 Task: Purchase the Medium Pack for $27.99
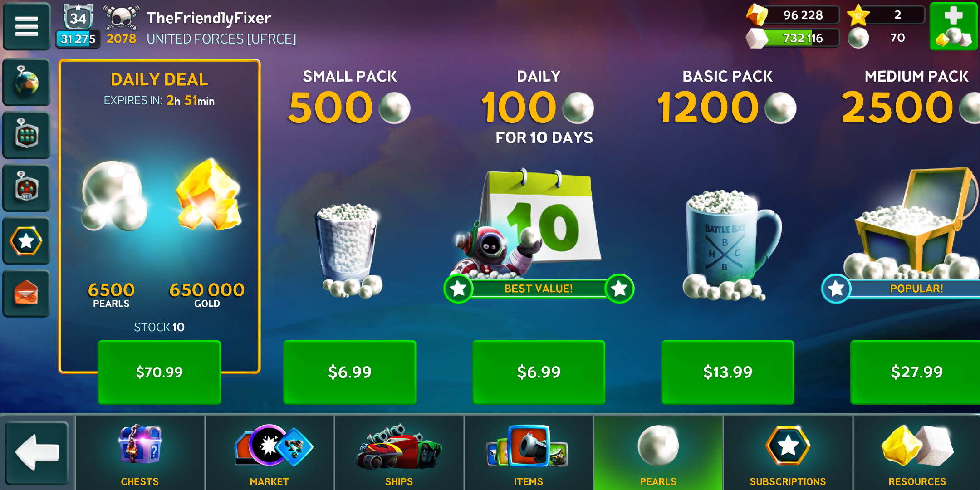tap(916, 372)
